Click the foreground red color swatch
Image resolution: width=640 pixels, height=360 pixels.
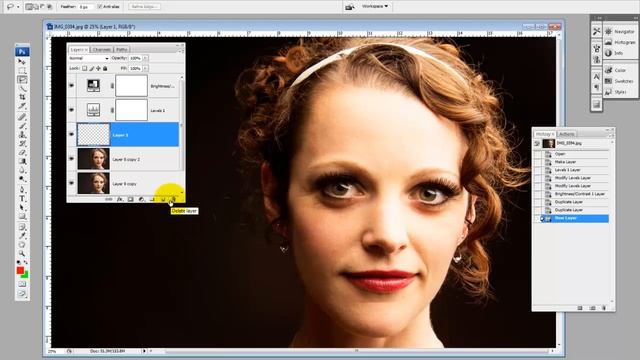point(20,271)
